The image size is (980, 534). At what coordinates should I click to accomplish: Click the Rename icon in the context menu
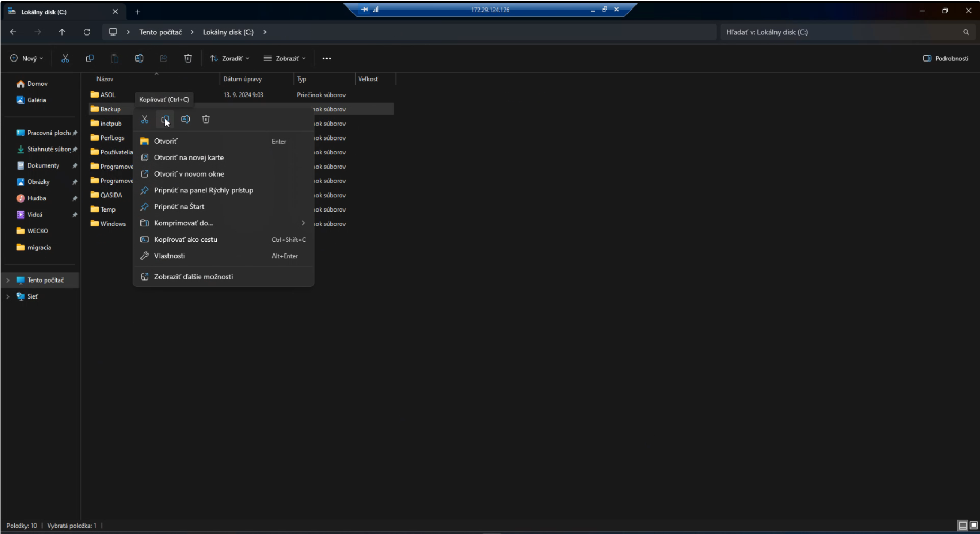186,119
